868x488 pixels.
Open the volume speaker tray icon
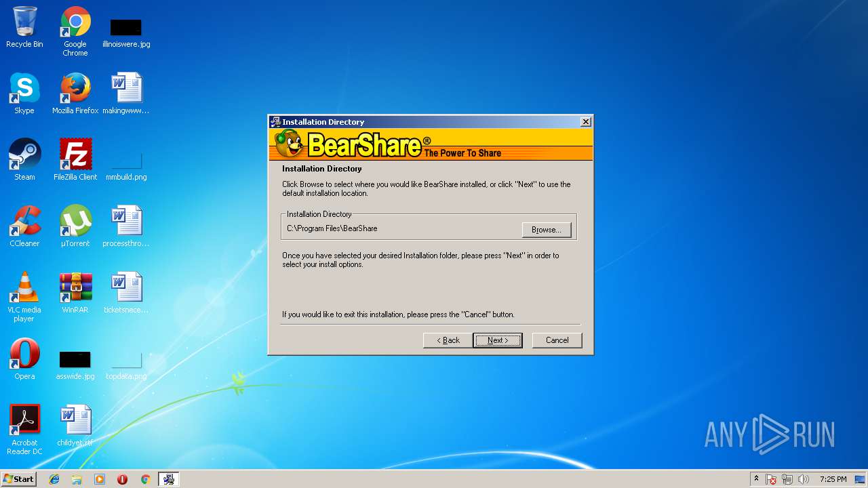(804, 479)
